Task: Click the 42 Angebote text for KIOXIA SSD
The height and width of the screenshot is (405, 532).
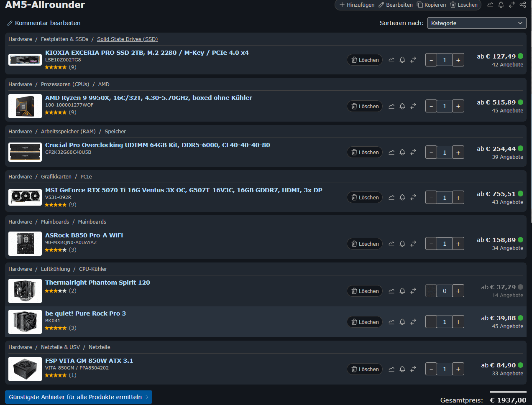Action: [x=507, y=65]
